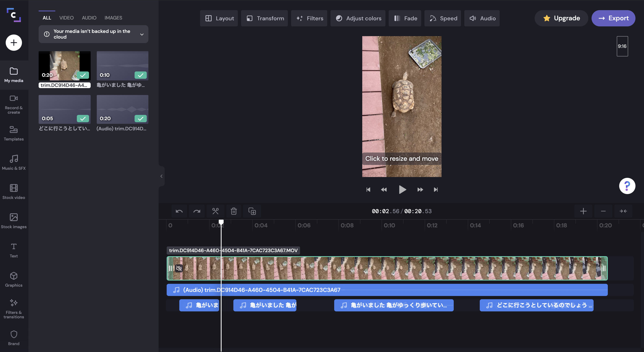Screen dimensions: 644x352
Task: Switch to the VIDEO tab
Action: [66, 17]
